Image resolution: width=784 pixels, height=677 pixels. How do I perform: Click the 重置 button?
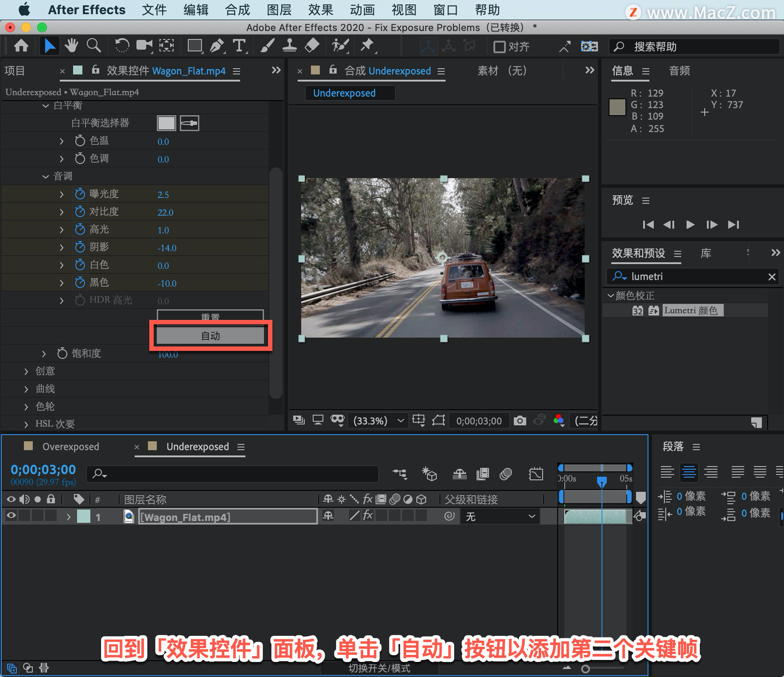210,316
